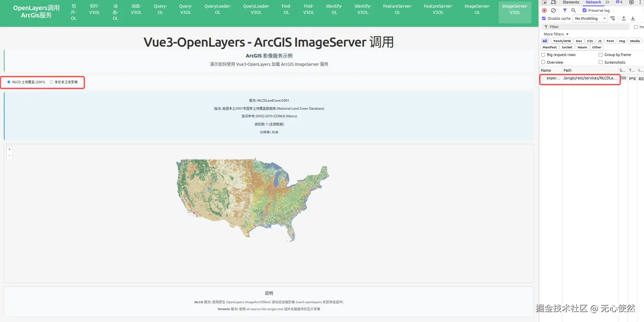This screenshot has width=644, height=322.
Task: Navigate to Find-V3OL
Action: (309, 9)
